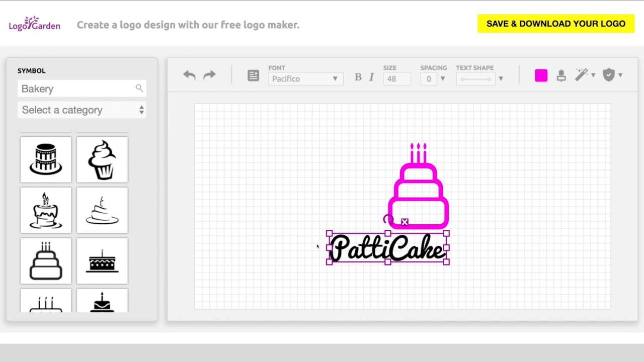Image resolution: width=644 pixels, height=362 pixels.
Task: Select the cake slice with candle symbol
Action: [102, 300]
